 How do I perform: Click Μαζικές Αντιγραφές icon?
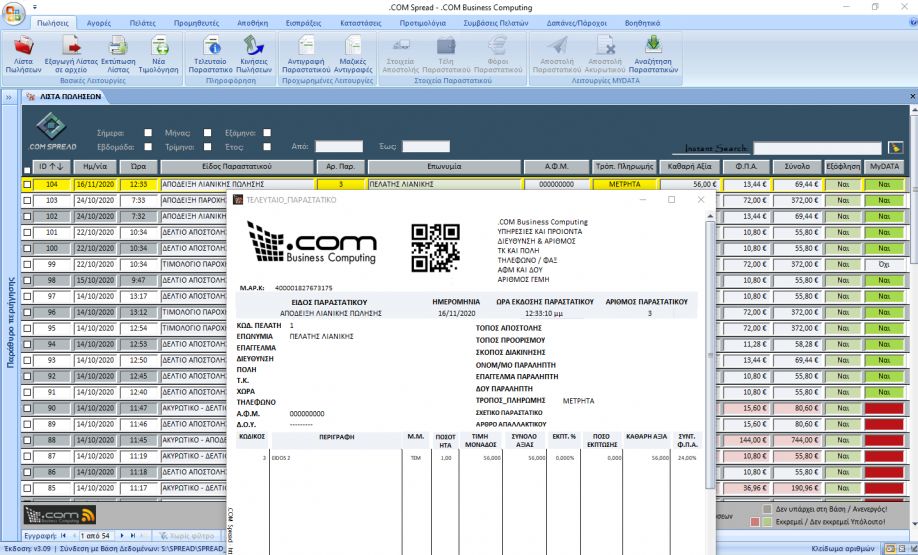pyautogui.click(x=352, y=45)
